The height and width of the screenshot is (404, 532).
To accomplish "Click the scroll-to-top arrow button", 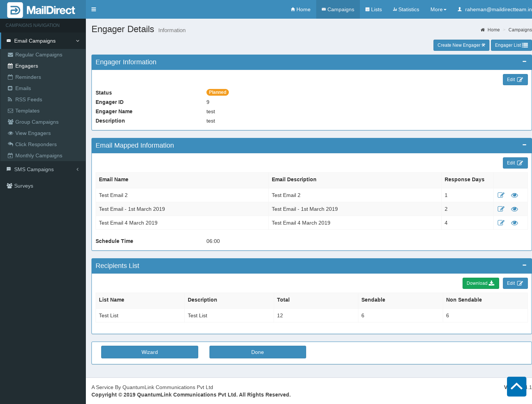I will click(x=516, y=386).
